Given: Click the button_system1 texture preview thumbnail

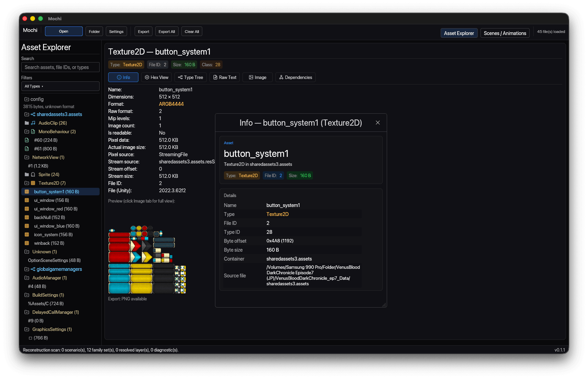Looking at the screenshot, I should [147, 260].
